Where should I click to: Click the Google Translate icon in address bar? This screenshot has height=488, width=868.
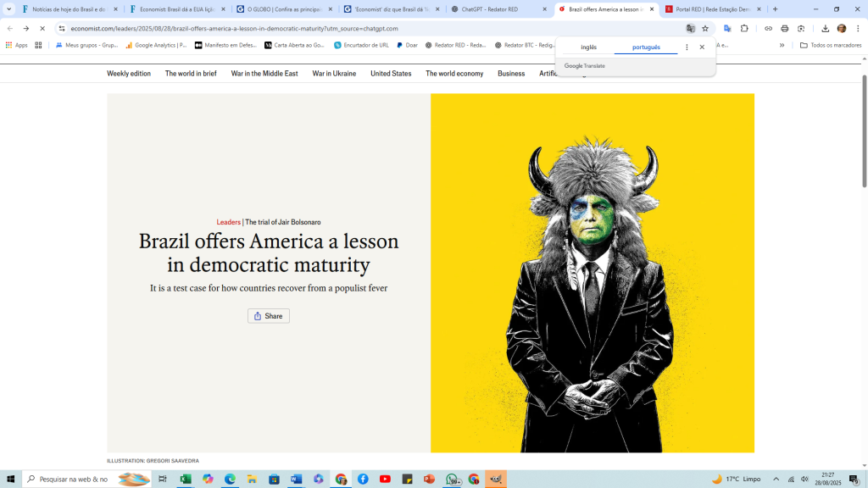click(691, 28)
